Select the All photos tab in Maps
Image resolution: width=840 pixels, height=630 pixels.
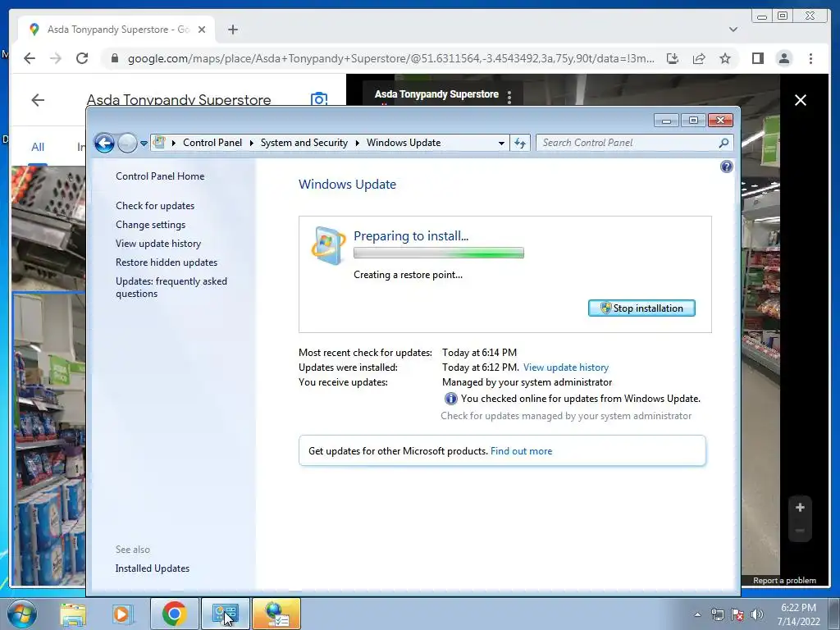(38, 147)
